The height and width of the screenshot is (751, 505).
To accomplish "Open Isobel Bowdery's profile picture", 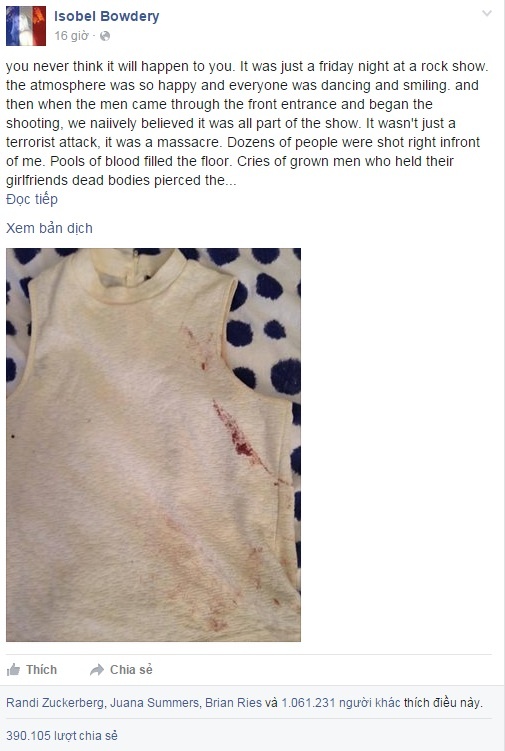I will (x=26, y=26).
